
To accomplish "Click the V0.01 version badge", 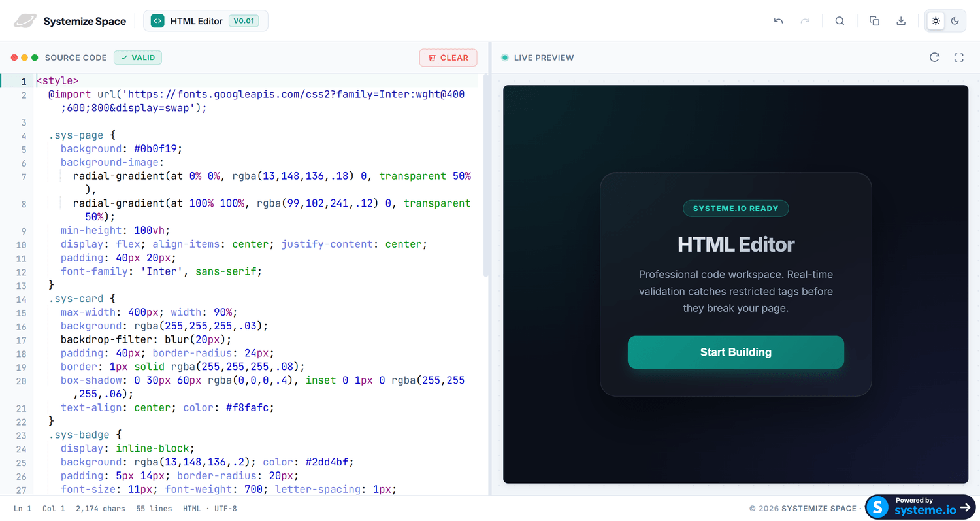I will (244, 21).
